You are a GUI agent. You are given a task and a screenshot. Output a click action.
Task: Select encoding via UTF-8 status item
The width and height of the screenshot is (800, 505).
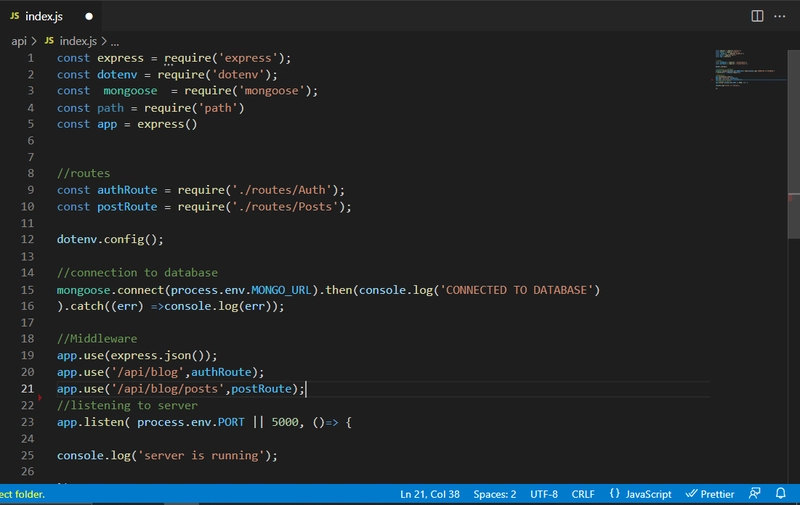[543, 494]
